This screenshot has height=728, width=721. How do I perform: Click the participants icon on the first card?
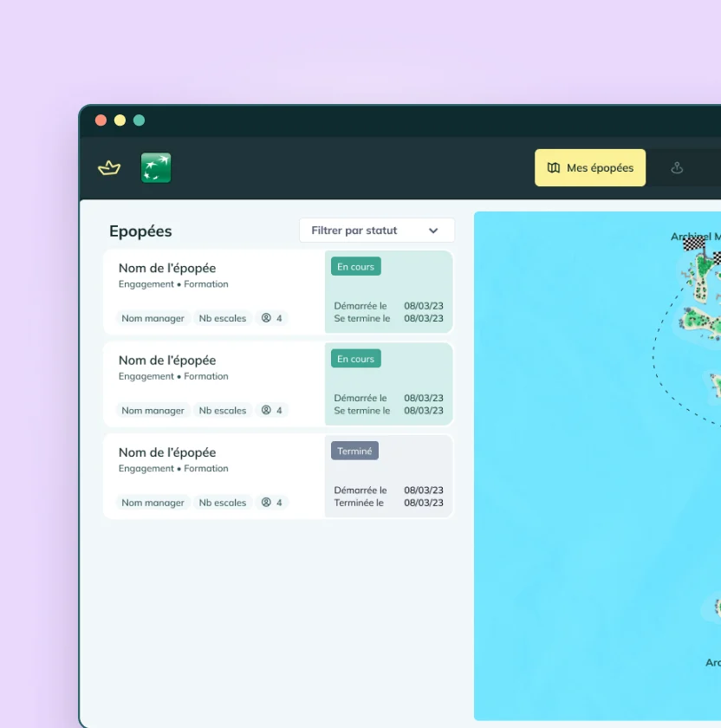coord(266,318)
